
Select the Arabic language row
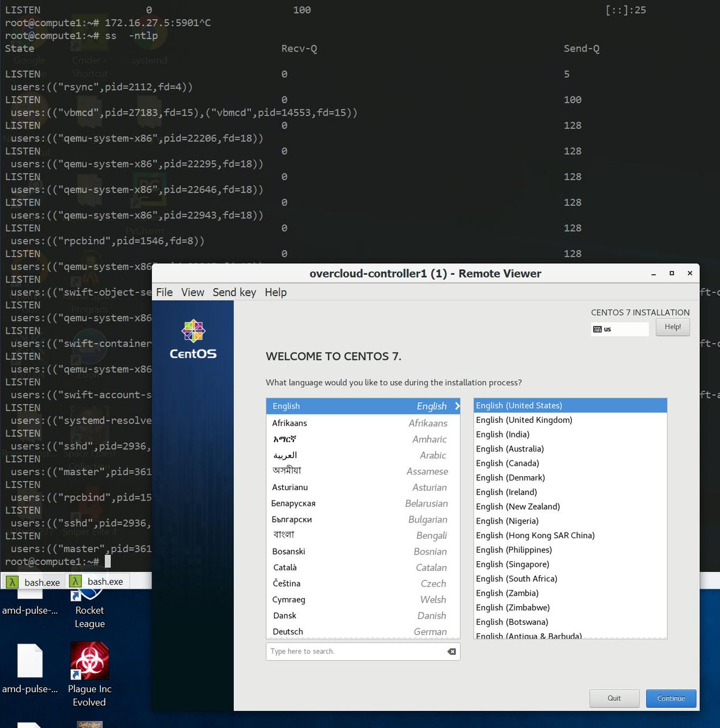tap(363, 455)
